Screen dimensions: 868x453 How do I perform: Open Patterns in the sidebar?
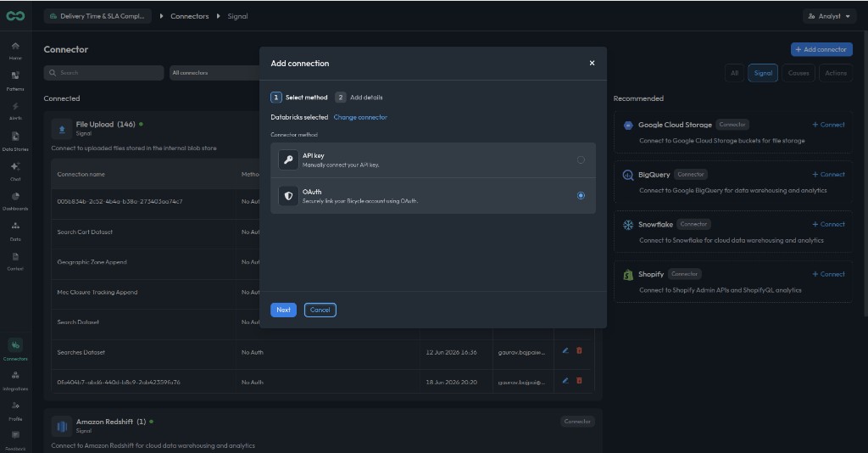tap(15, 81)
